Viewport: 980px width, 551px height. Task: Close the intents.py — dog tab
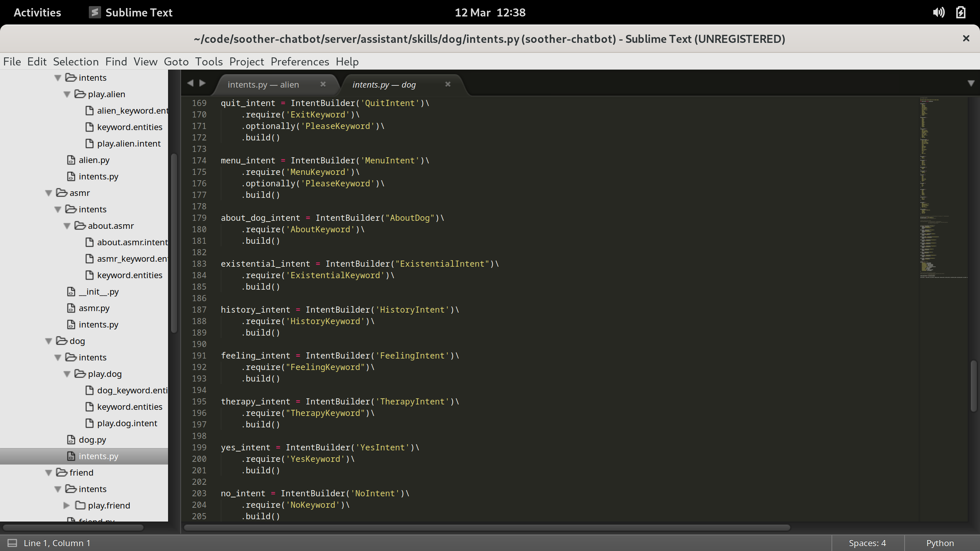click(448, 84)
